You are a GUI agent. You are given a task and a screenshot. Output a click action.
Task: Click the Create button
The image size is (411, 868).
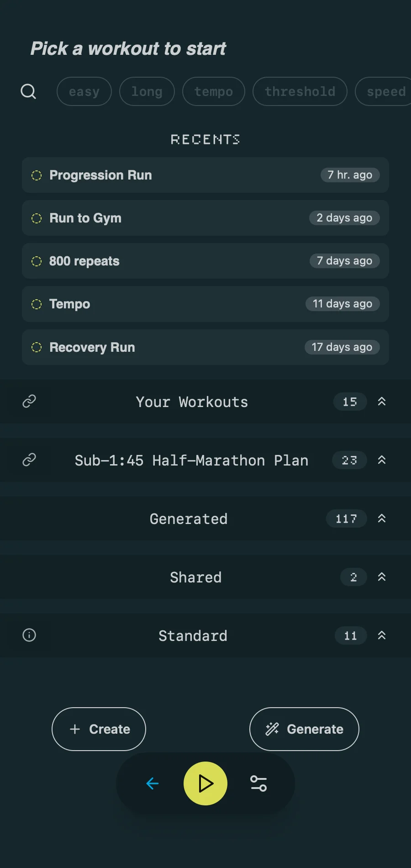[x=99, y=729]
